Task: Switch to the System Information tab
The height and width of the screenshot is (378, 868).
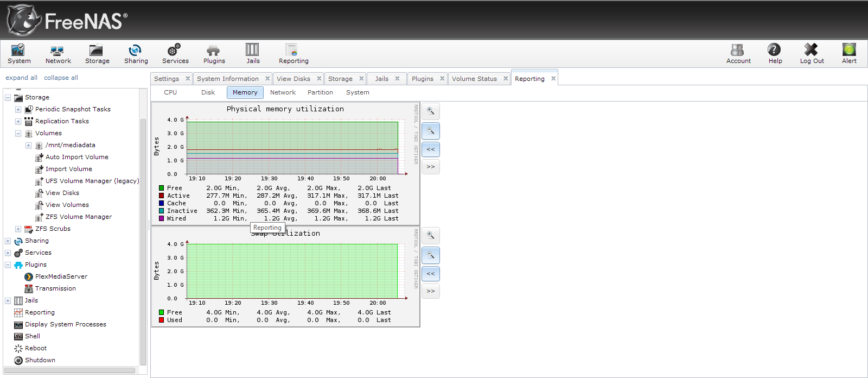Action: 228,79
